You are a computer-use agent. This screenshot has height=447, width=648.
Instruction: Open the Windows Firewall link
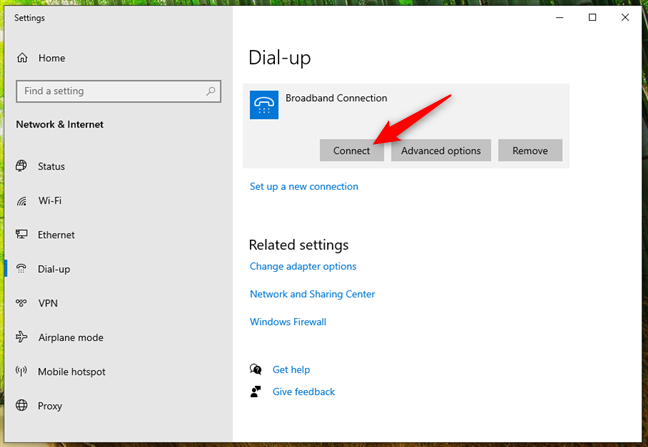pos(288,322)
